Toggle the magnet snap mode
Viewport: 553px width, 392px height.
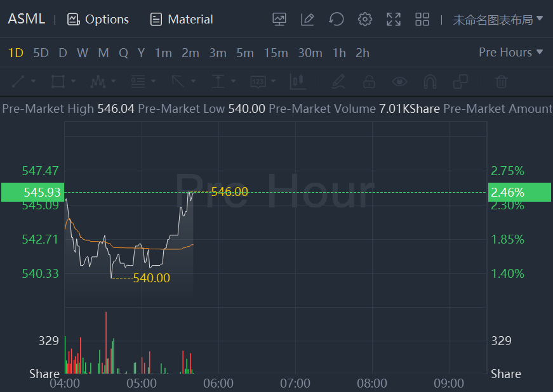click(430, 81)
